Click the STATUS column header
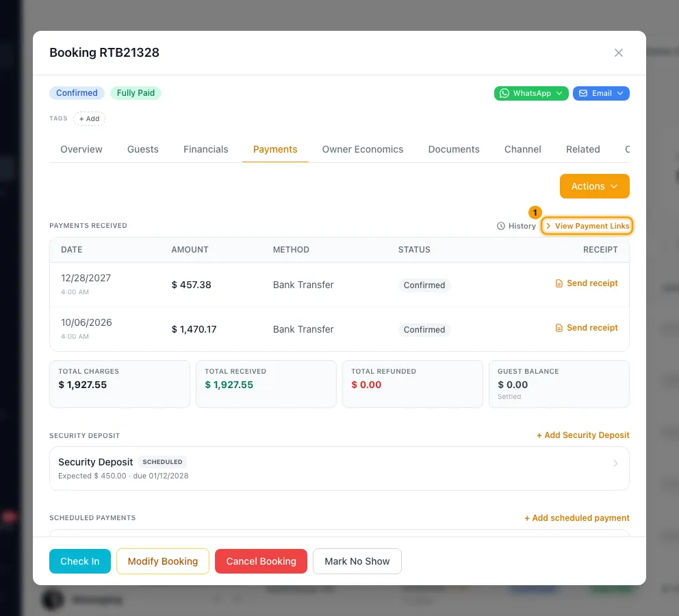This screenshot has height=616, width=679. tap(414, 250)
